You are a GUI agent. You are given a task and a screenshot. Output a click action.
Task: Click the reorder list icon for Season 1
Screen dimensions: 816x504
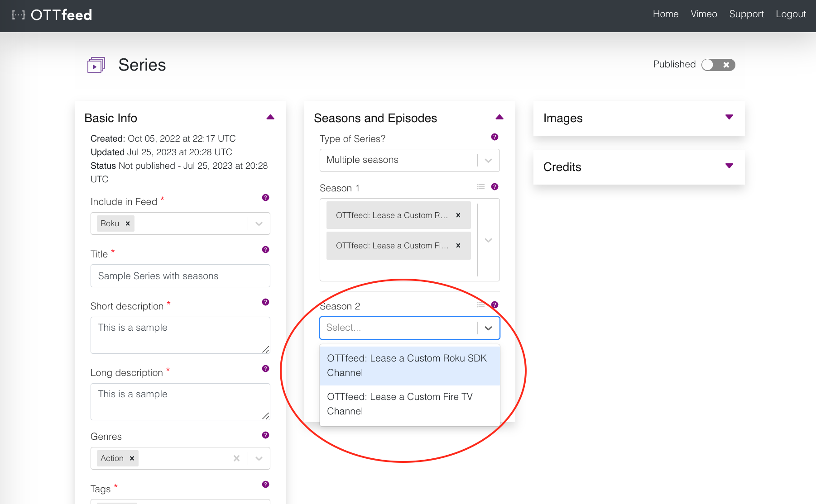click(x=480, y=186)
